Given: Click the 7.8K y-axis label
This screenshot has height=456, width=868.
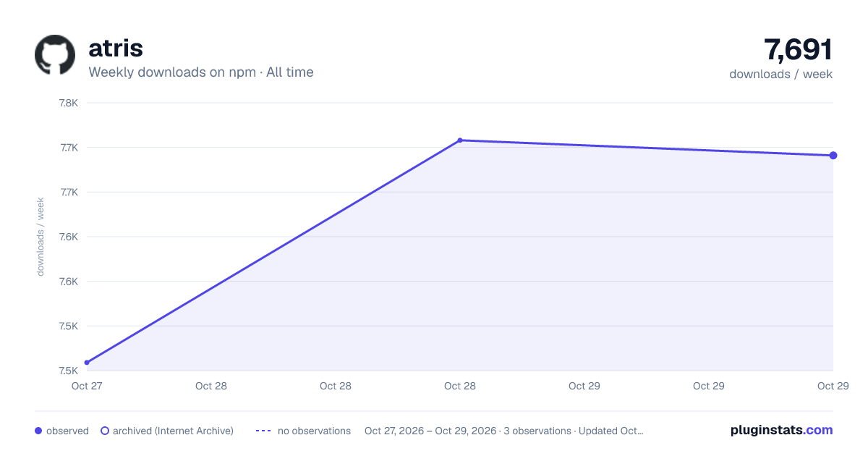Looking at the screenshot, I should pos(69,103).
